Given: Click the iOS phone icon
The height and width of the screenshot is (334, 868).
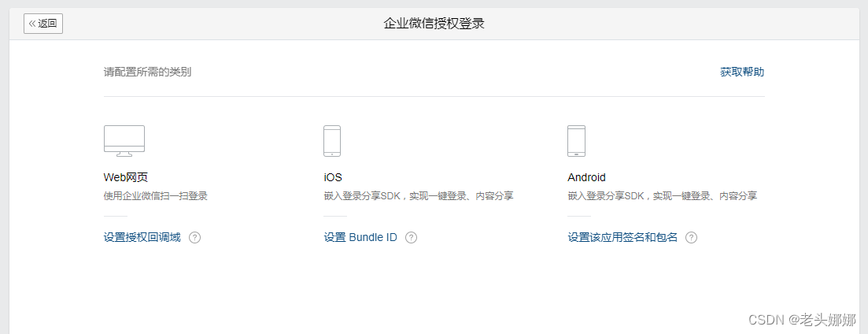Looking at the screenshot, I should point(332,141).
